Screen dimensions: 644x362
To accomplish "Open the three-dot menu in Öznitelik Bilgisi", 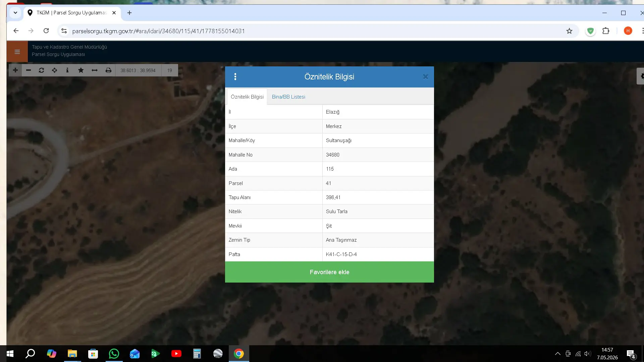I will [235, 77].
